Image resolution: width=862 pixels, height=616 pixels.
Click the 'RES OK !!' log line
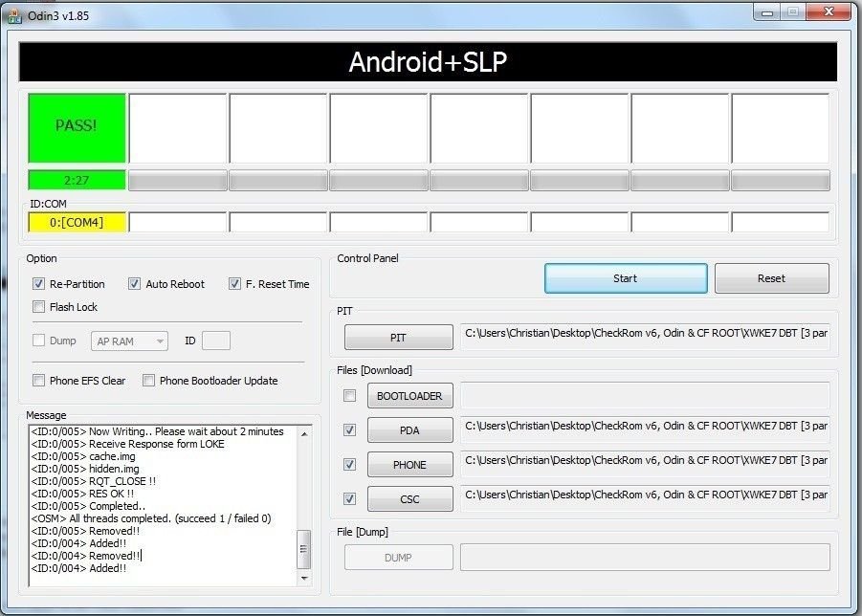(82, 494)
